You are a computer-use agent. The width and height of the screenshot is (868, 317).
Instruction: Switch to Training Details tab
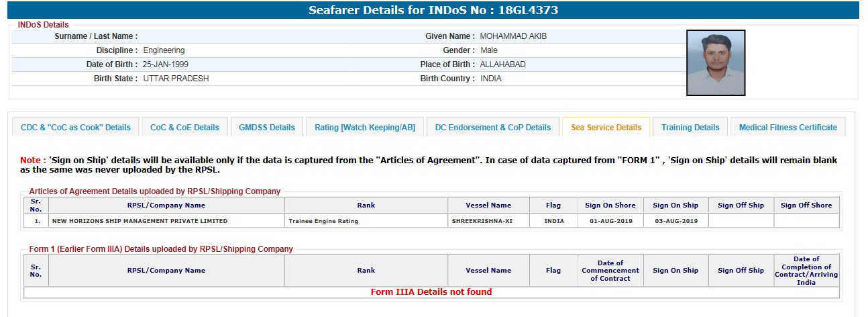click(690, 128)
